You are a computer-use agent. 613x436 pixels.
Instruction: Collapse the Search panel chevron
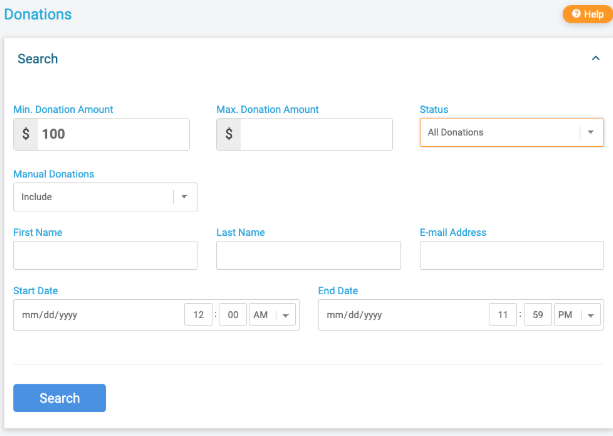coord(595,58)
